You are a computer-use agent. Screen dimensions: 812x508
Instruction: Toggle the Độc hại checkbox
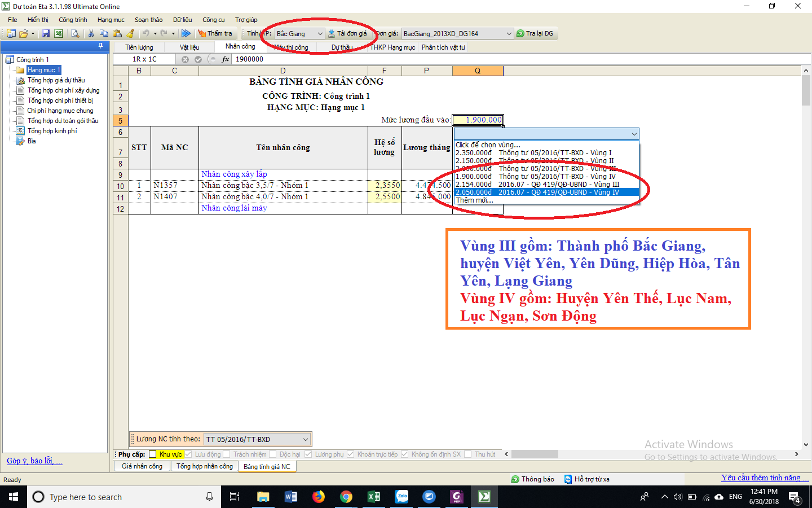click(x=273, y=454)
